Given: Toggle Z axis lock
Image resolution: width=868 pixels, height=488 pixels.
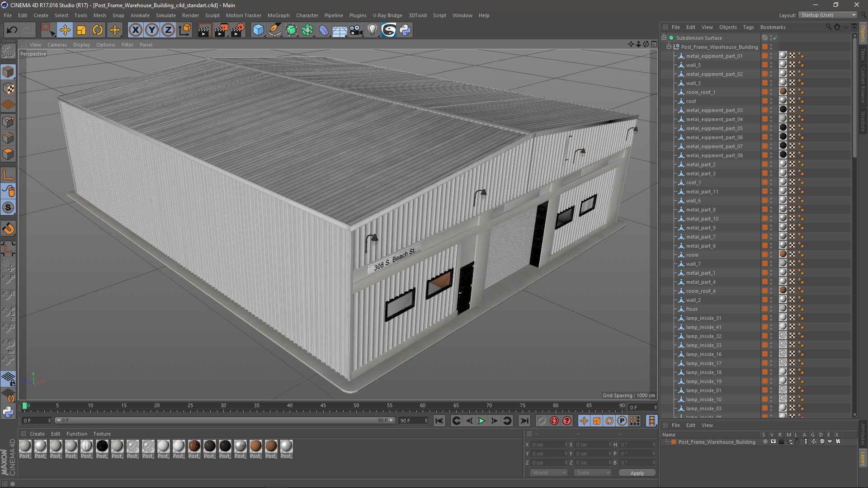Looking at the screenshot, I should [168, 30].
